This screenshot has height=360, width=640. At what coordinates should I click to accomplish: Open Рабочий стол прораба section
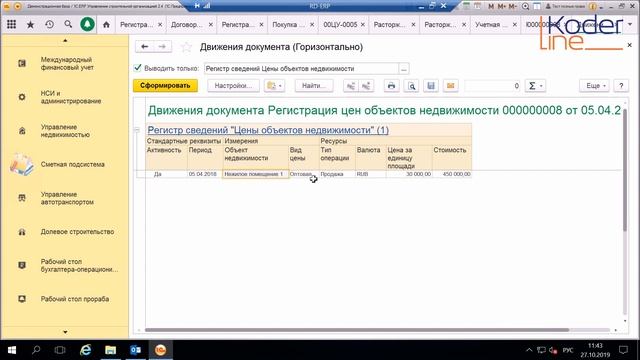tap(65, 299)
